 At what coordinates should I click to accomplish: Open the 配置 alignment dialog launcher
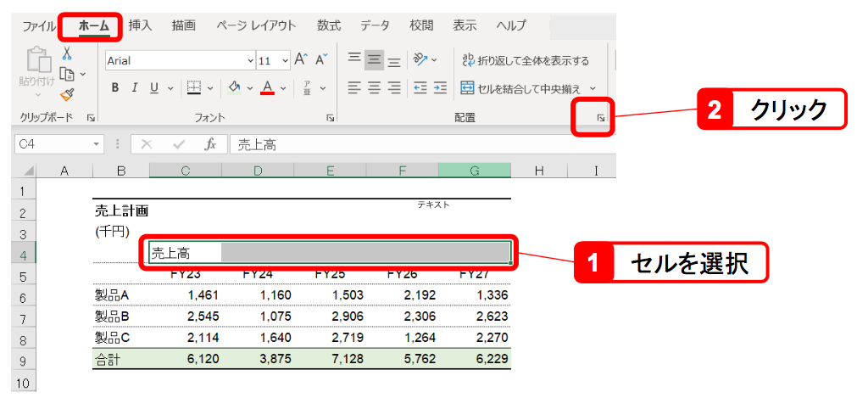600,119
